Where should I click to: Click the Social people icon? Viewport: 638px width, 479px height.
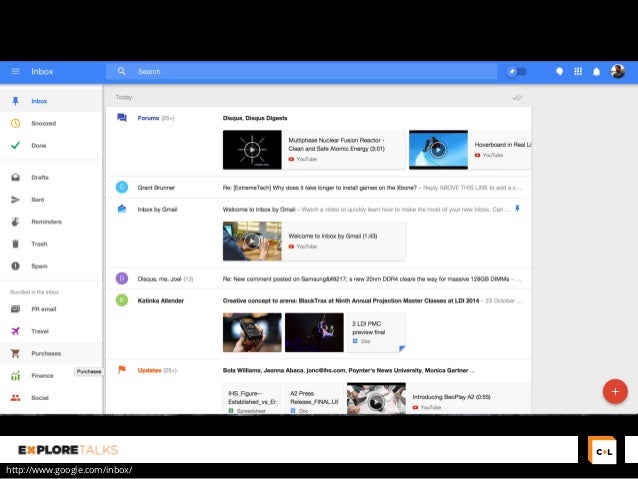tap(15, 398)
